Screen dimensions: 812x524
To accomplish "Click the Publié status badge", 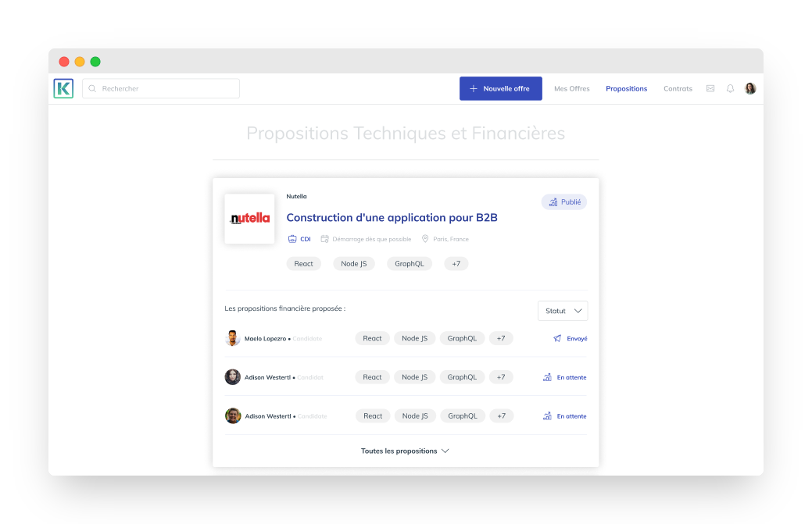I will point(564,202).
